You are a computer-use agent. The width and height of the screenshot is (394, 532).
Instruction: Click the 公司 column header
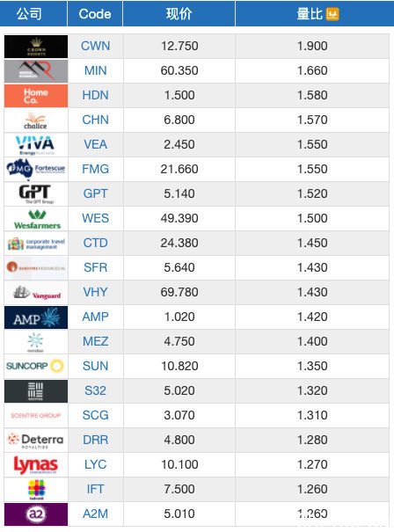click(29, 13)
